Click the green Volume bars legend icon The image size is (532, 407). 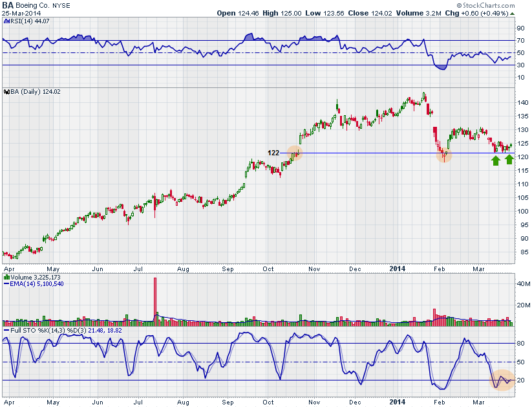click(x=5, y=277)
